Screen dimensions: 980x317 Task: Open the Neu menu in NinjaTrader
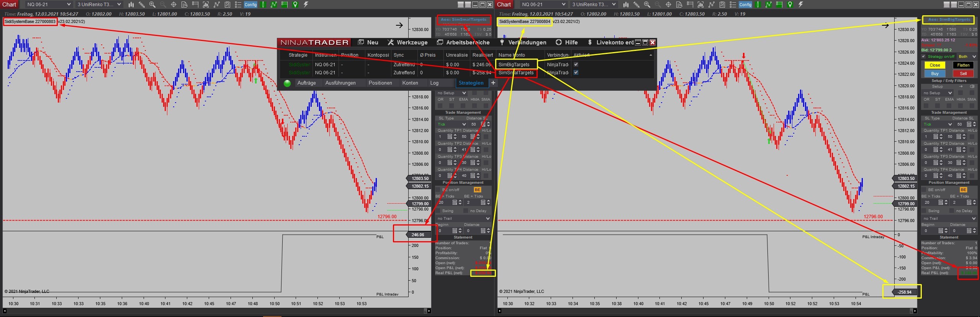[368, 42]
